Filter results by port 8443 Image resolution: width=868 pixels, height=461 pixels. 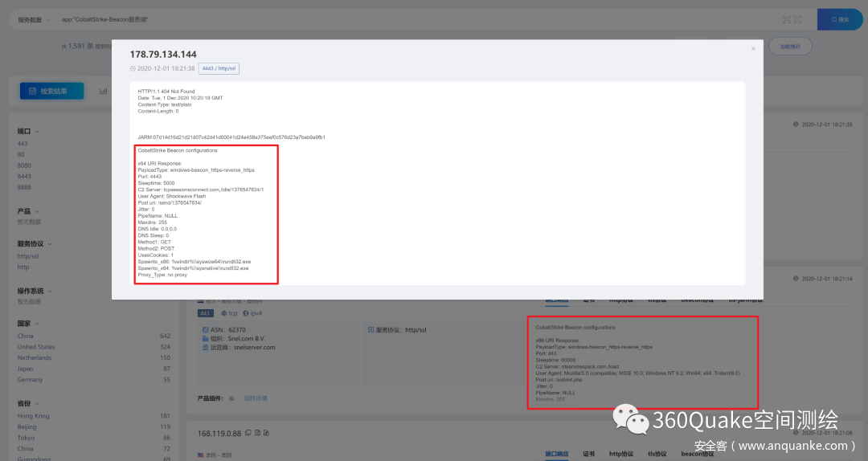click(x=24, y=177)
